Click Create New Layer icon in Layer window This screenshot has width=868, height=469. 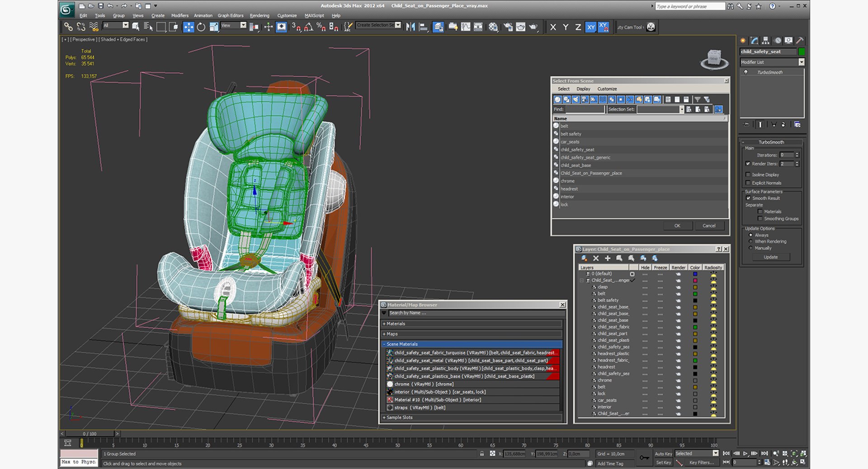pos(584,258)
